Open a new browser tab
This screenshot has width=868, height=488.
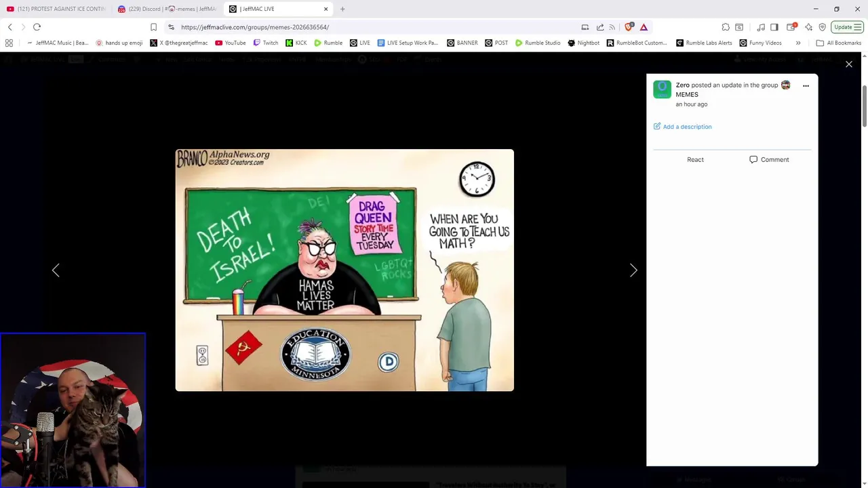pos(342,9)
